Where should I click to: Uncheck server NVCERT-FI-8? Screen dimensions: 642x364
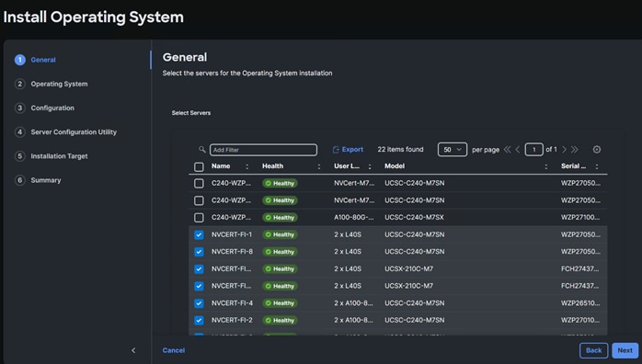coord(199,252)
